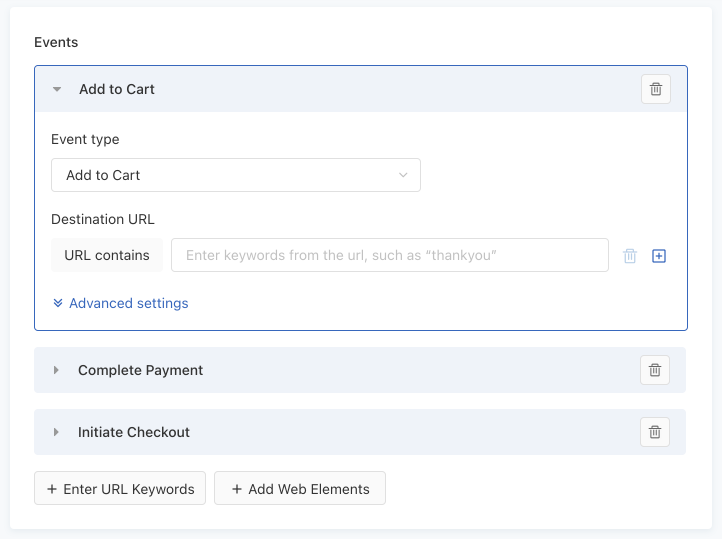Viewport: 722px width, 539px height.
Task: Click the plus icon to add URL row
Action: [659, 256]
